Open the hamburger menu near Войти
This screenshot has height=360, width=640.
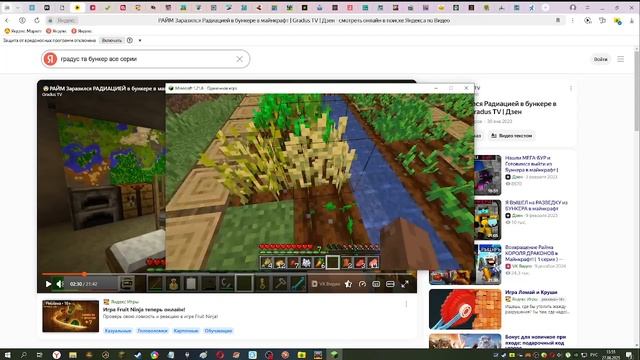pyautogui.click(x=620, y=59)
